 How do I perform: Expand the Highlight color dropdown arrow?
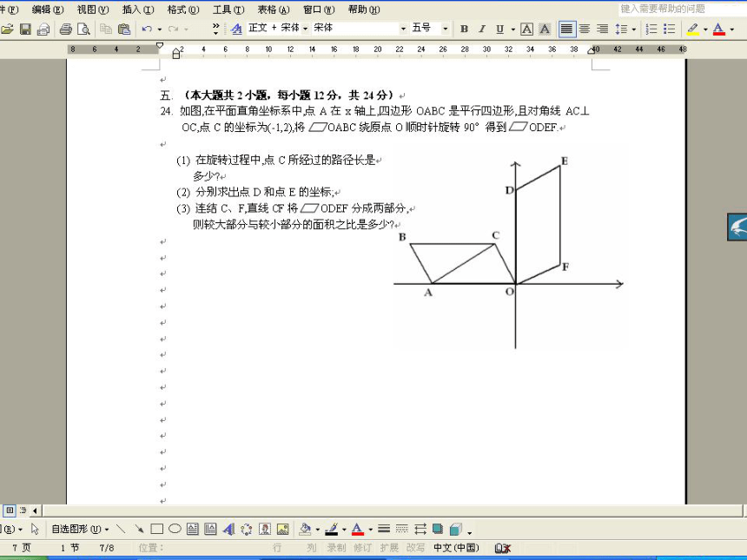click(x=705, y=30)
